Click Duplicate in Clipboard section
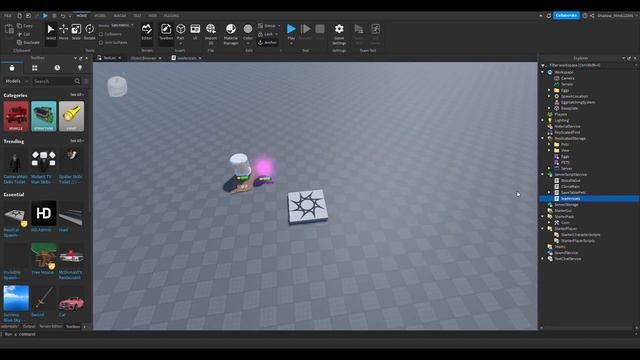The width and height of the screenshot is (640, 360). pyautogui.click(x=29, y=42)
